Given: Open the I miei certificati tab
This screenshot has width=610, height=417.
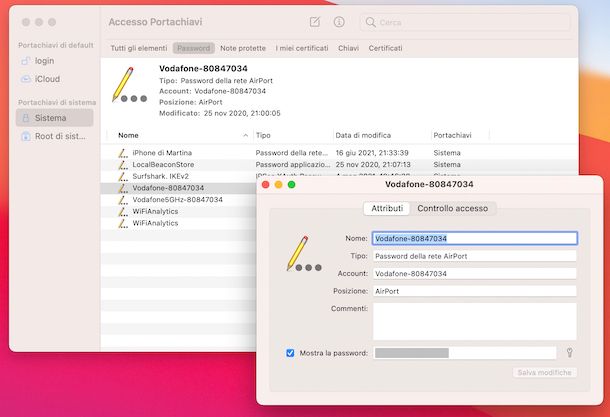Looking at the screenshot, I should [x=302, y=48].
